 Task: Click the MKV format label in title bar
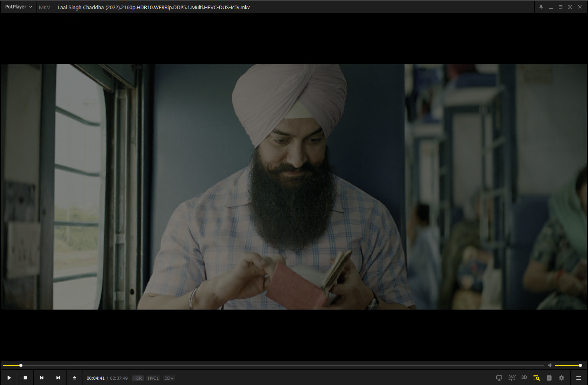pos(44,7)
